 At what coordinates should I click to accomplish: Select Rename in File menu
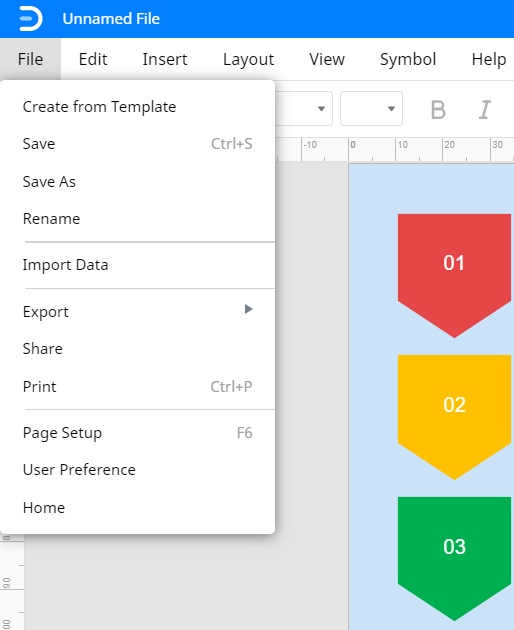pyautogui.click(x=137, y=219)
